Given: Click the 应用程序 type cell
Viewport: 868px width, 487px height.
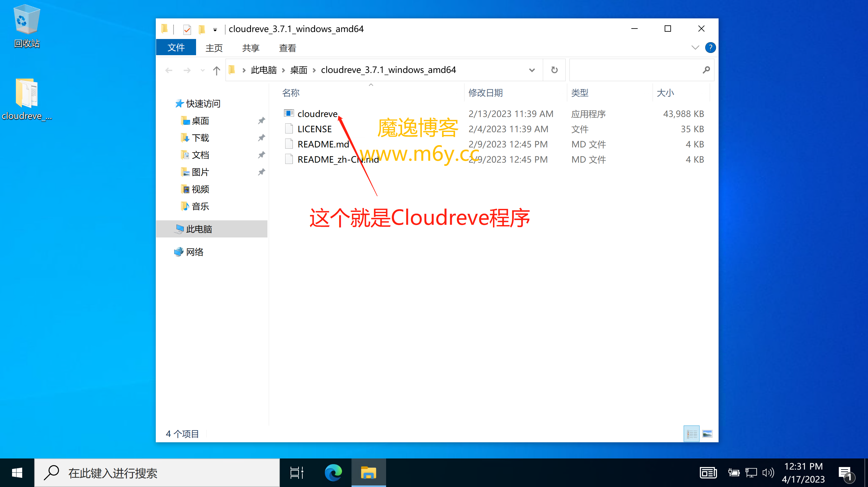Looking at the screenshot, I should (x=588, y=114).
